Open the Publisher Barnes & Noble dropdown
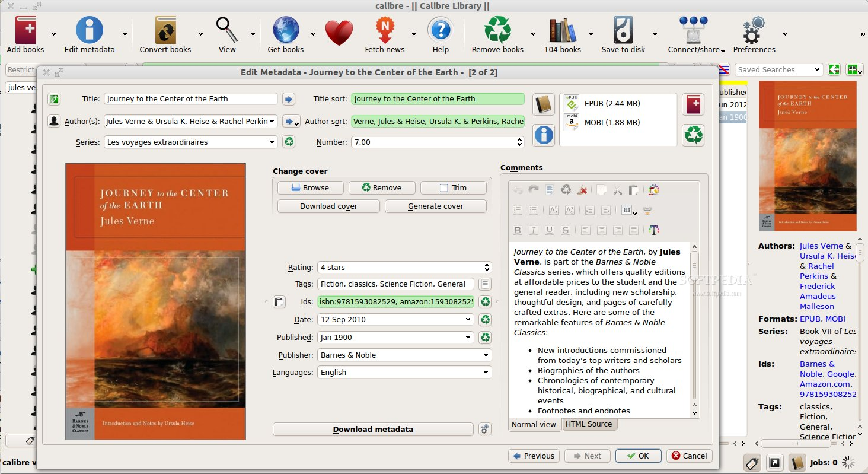Screen dimensions: 868x474 404,355
